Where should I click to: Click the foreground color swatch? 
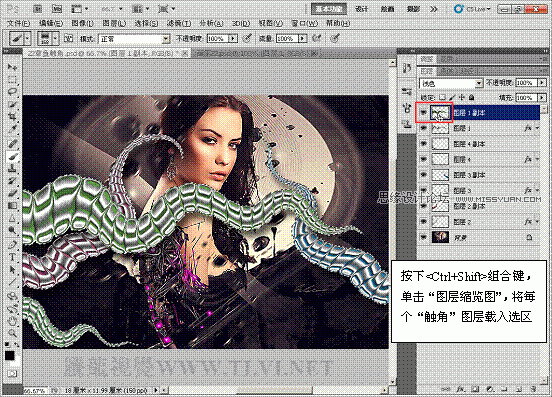tap(10, 356)
